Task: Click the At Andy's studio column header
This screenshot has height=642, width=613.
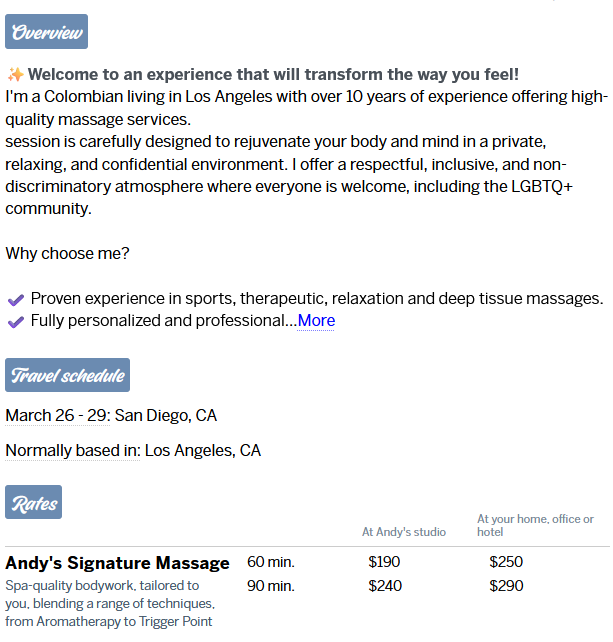Action: click(x=404, y=532)
